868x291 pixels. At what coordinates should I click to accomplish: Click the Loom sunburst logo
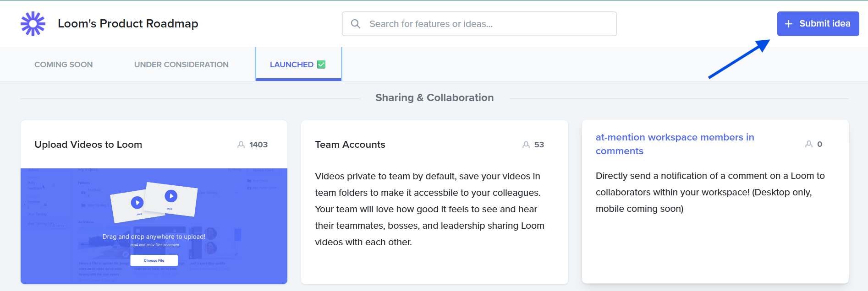33,24
